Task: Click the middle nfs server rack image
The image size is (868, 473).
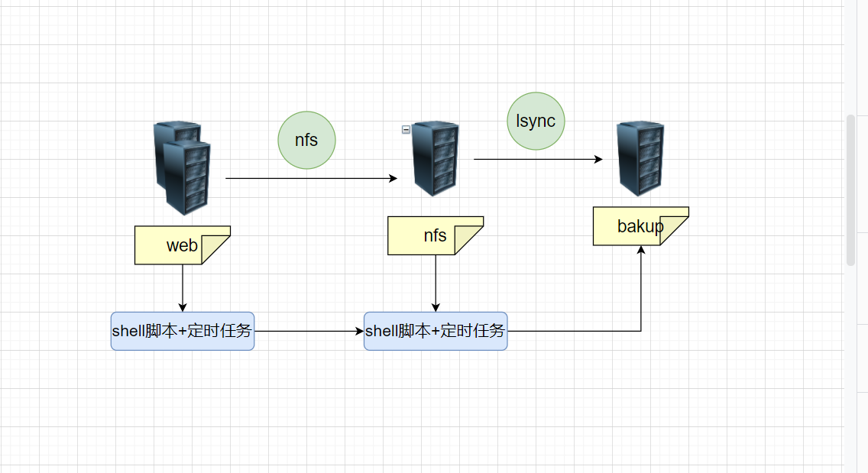Action: tap(436, 158)
